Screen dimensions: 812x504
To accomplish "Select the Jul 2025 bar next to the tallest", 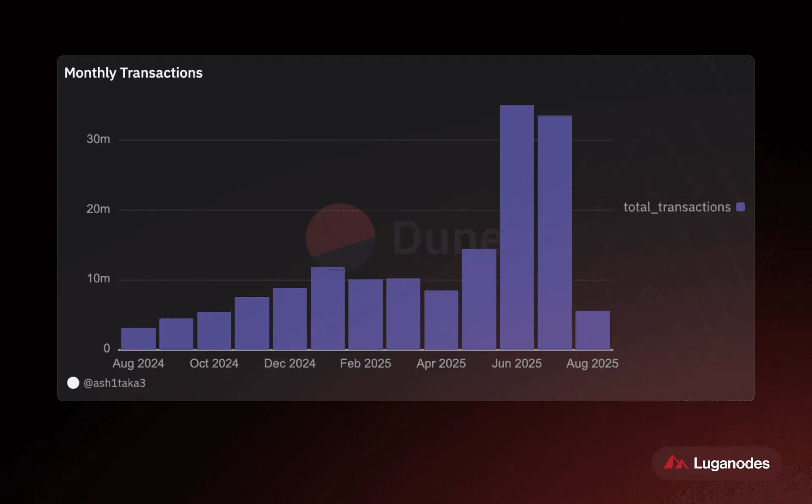I will (555, 233).
